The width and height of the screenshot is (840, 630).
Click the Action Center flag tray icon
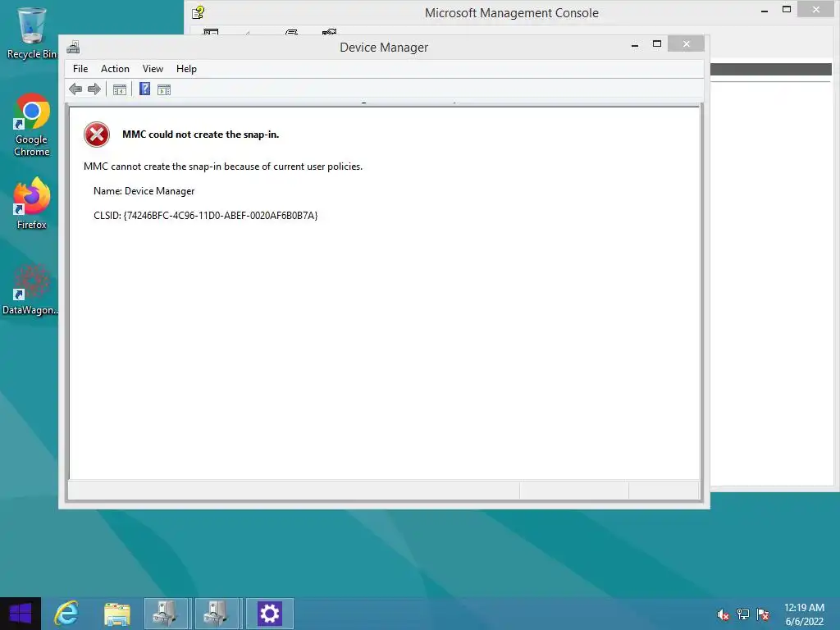[x=763, y=614]
